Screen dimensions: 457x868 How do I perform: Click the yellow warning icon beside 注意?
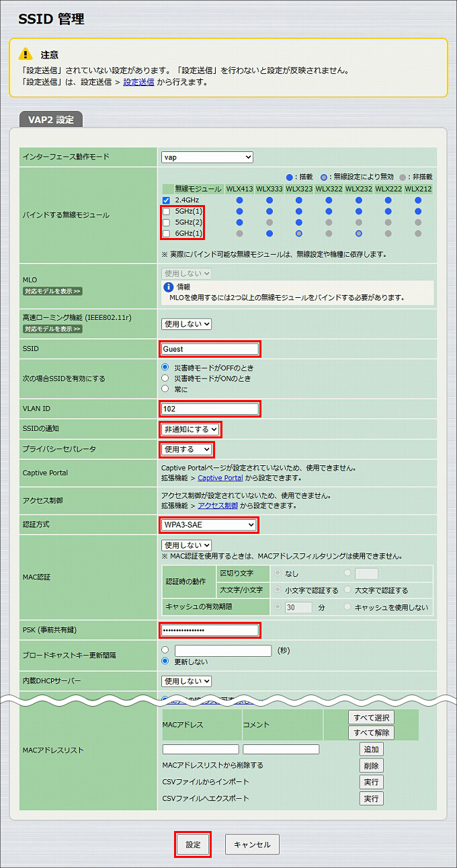(26, 54)
